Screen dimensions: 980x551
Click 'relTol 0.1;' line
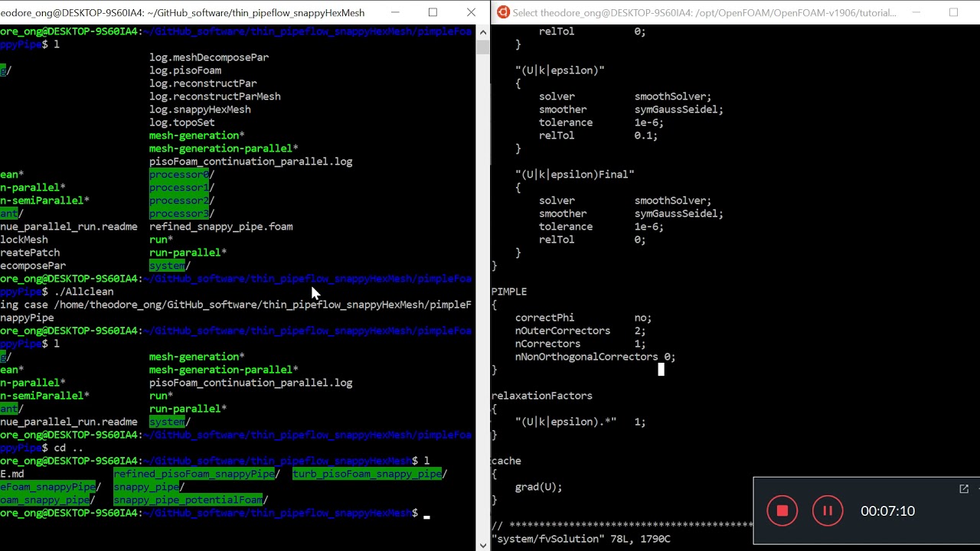[x=598, y=135]
